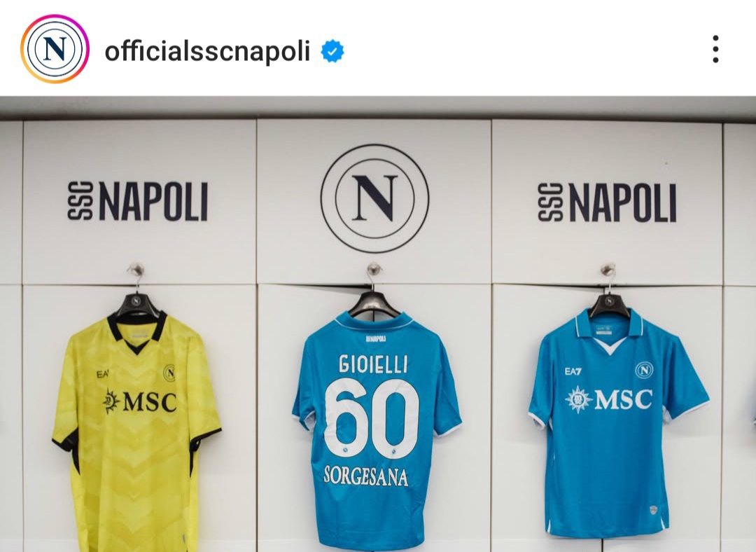The image size is (756, 552).
Task: Click the left SSC NAPOLI wall lettering
Action: point(138,201)
